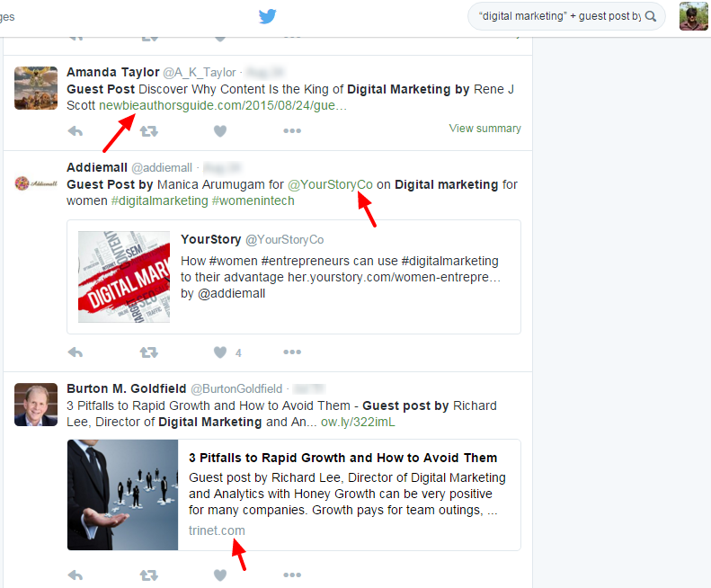Click the Twitter bird logo
This screenshot has width=711, height=588.
(268, 16)
